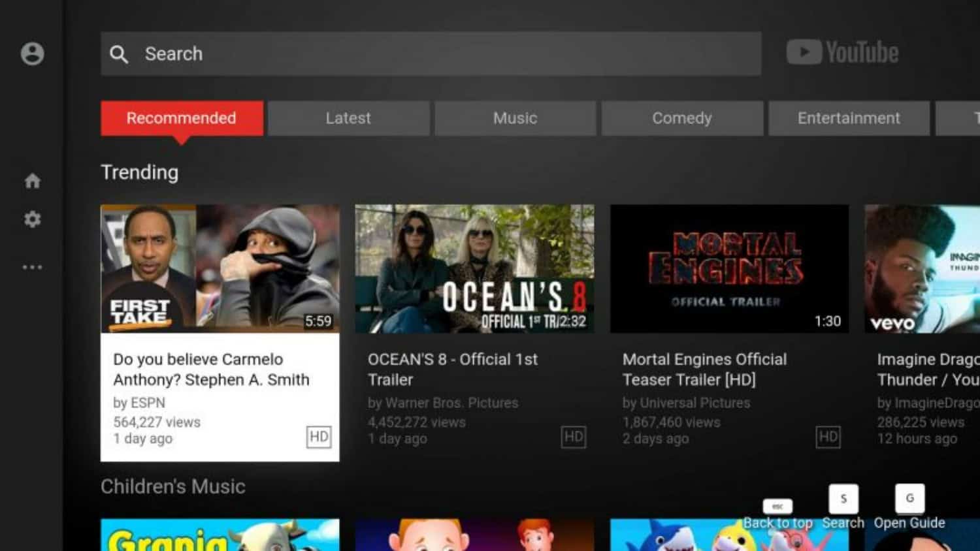This screenshot has width=980, height=551.
Task: Click the 1:30 duration badge
Action: (827, 321)
